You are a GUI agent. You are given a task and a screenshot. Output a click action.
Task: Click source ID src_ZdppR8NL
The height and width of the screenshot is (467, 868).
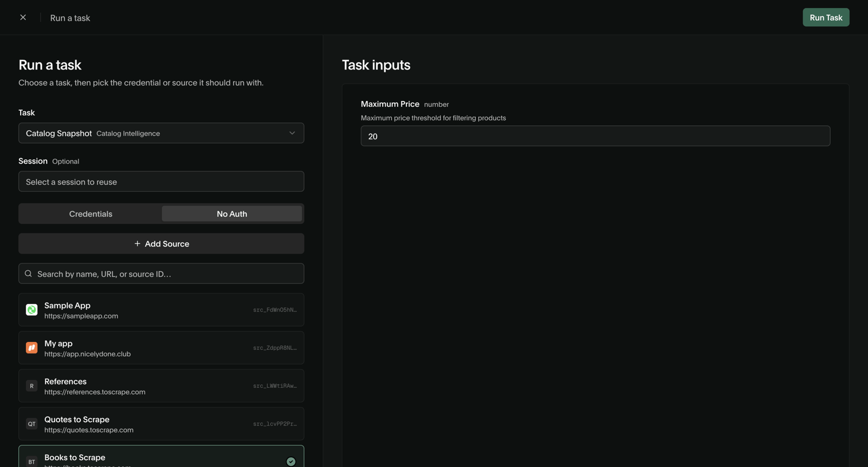click(x=275, y=348)
